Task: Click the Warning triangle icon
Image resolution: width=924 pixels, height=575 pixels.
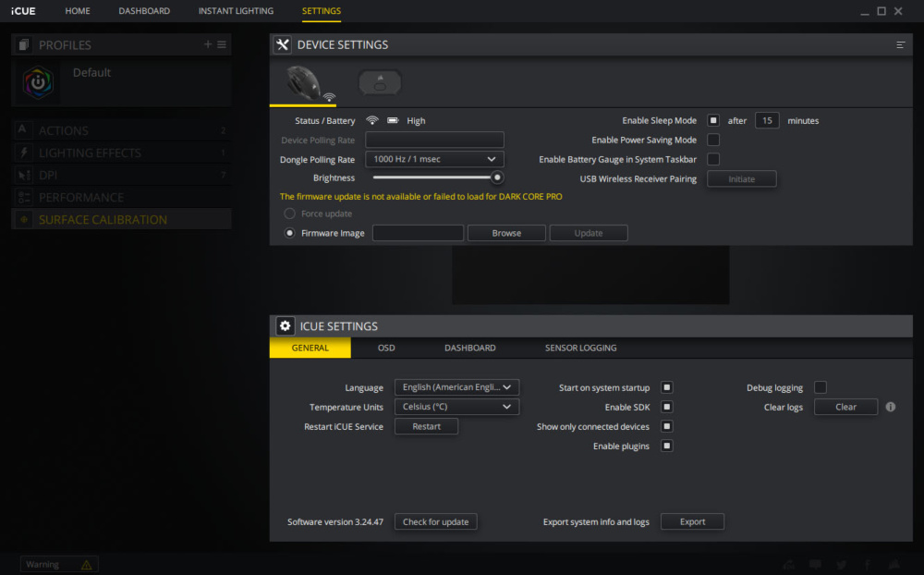Action: point(87,565)
